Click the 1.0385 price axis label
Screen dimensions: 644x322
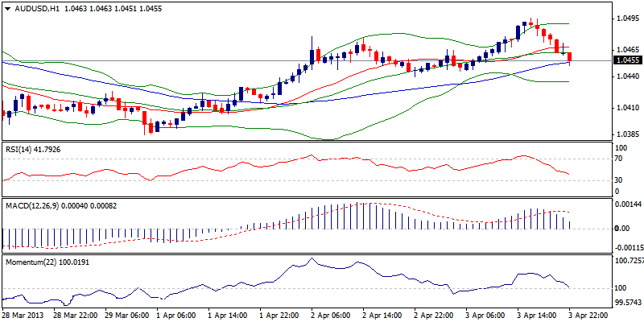point(626,134)
